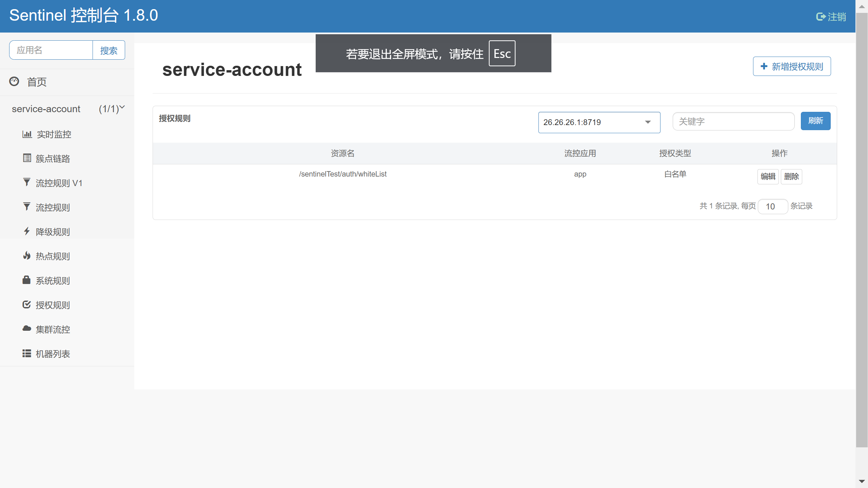The image size is (868, 488).
Task: Click 编辑 for the whiteList rule
Action: (768, 177)
